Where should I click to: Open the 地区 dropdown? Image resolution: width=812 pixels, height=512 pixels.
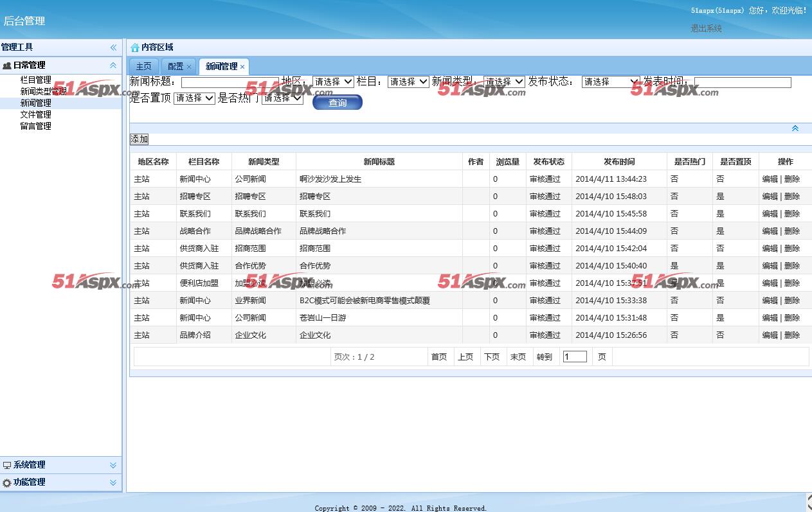(332, 82)
